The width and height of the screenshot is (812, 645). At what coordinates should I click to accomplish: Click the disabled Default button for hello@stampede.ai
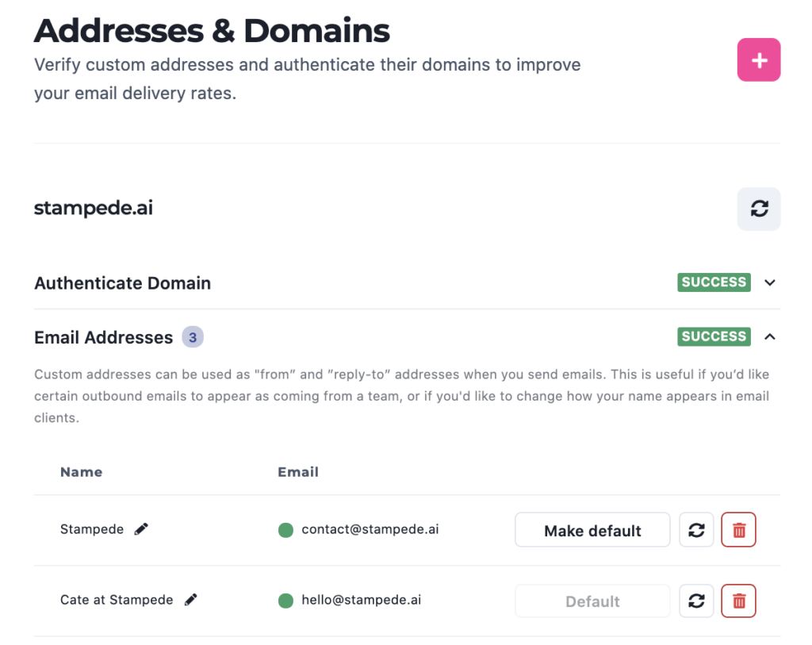(592, 601)
